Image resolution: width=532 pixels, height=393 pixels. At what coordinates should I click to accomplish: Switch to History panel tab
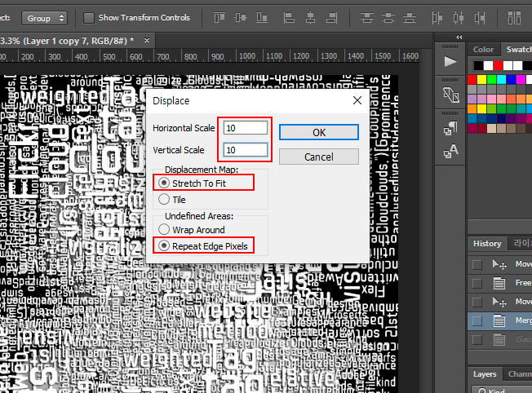click(x=487, y=244)
